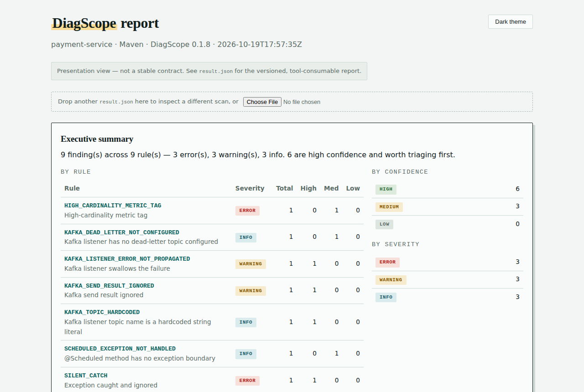Open the KAFKA_TOPIC_HARDCODED rule
Screen dimensions: 584x392
(102, 312)
